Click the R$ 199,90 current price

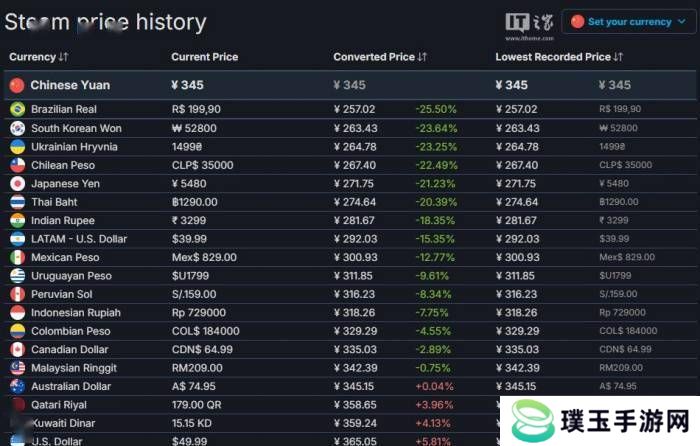tap(196, 109)
